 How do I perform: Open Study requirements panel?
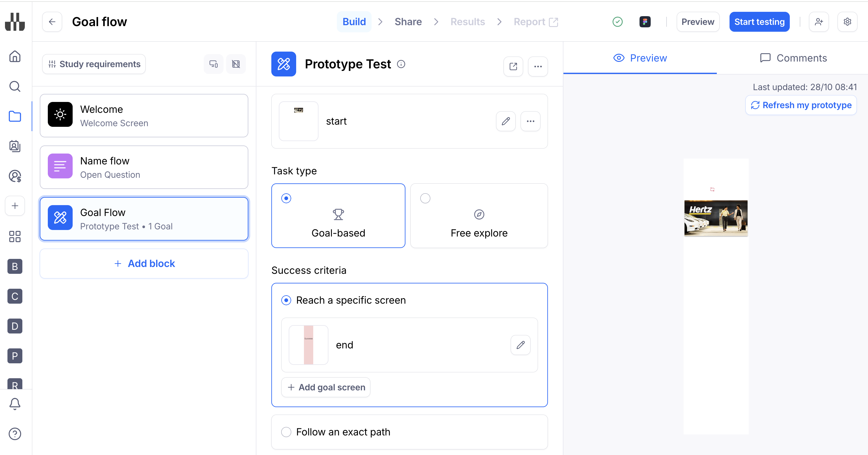click(x=94, y=64)
